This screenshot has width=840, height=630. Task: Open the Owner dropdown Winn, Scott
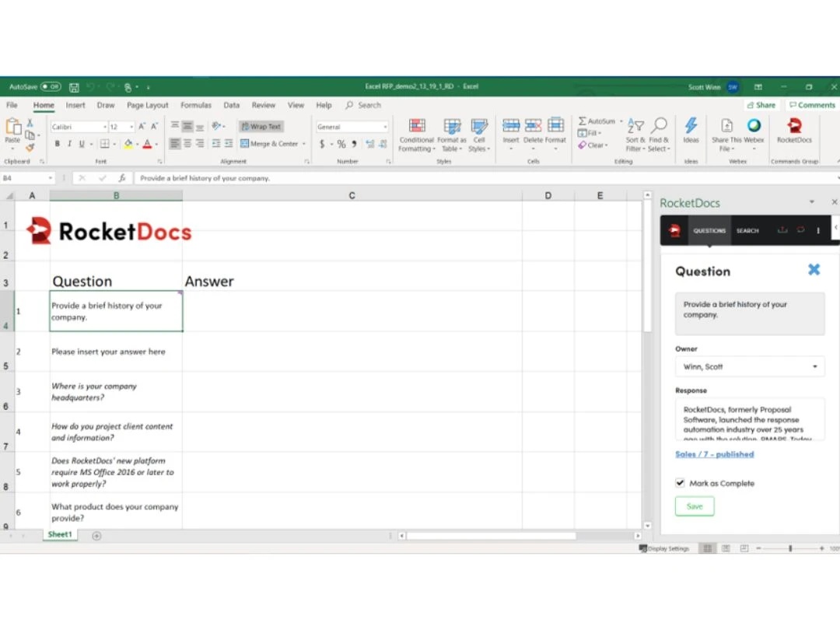750,366
